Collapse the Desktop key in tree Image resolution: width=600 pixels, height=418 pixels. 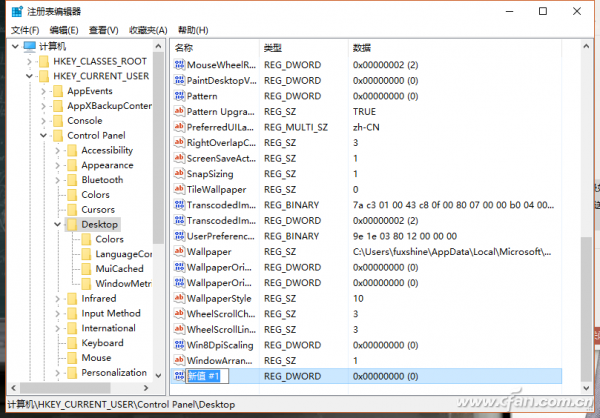point(57,225)
